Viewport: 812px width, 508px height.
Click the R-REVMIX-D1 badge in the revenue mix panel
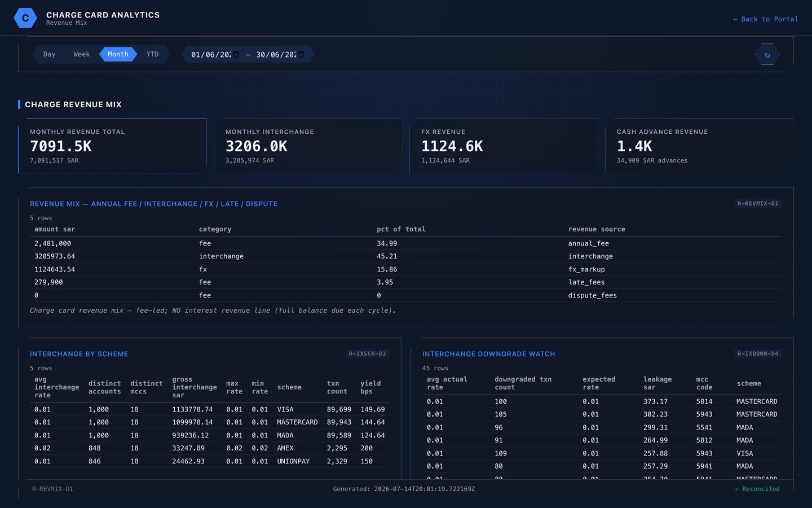click(758, 204)
